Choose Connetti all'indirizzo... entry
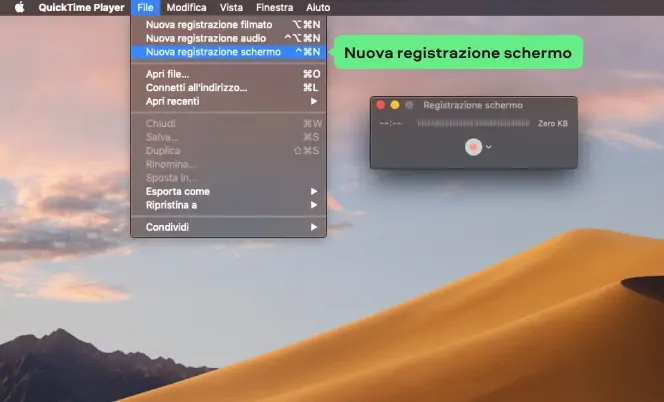The width and height of the screenshot is (664, 402). pyautogui.click(x=228, y=88)
